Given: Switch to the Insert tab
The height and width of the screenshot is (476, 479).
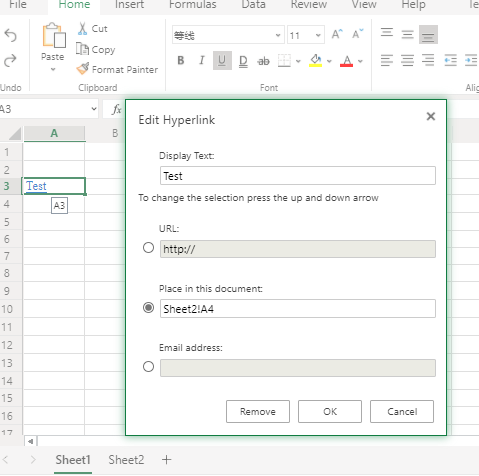Looking at the screenshot, I should click(129, 5).
